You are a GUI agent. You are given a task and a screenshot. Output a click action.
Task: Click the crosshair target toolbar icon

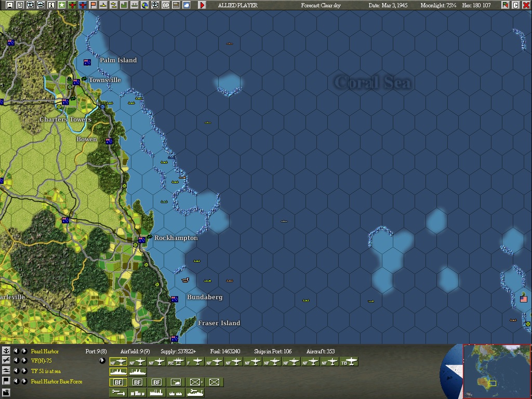[155, 5]
